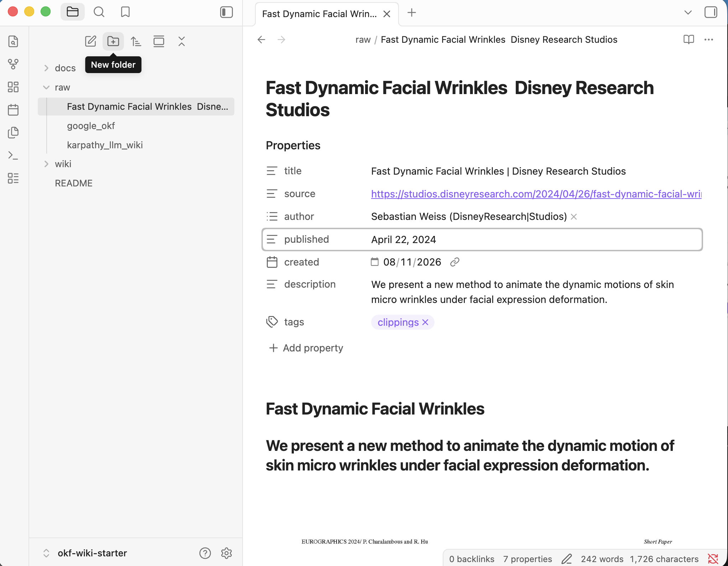Switch to reading view
The image size is (728, 566).
coord(689,40)
